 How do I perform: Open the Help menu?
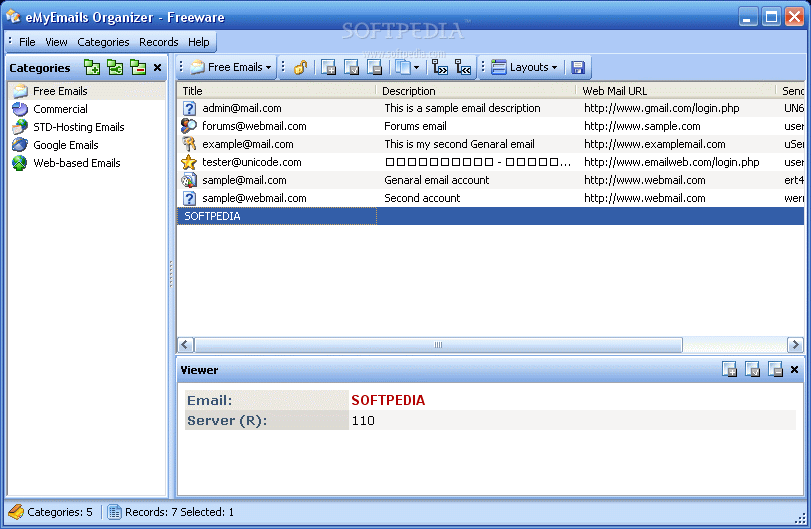point(199,42)
